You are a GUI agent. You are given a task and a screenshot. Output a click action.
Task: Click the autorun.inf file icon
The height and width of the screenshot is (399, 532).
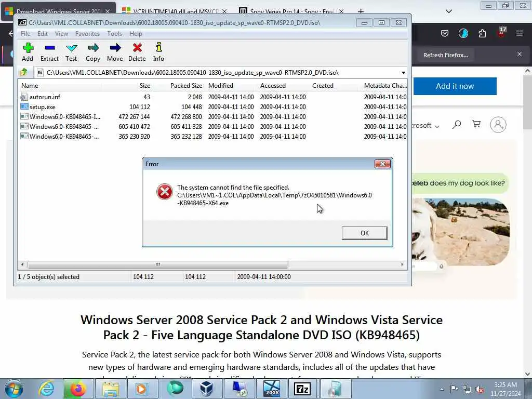(24, 97)
